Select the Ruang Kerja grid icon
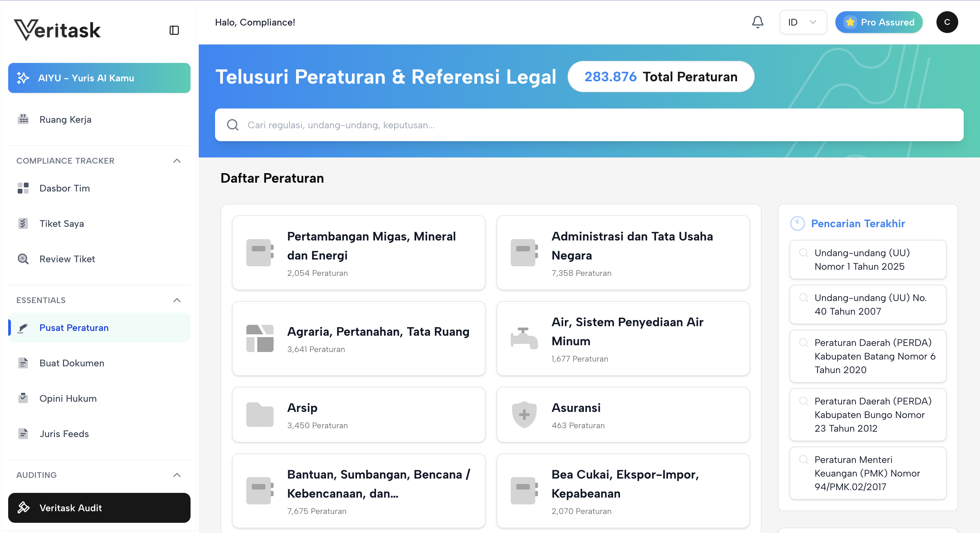 pos(23,119)
